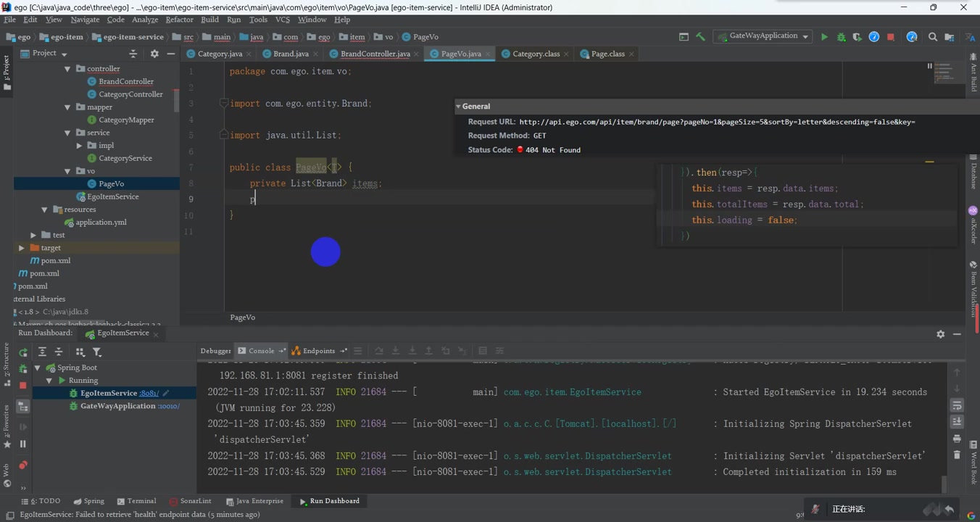Image resolution: width=980 pixels, height=522 pixels.
Task: View breakpoints red circles icon
Action: [23, 465]
